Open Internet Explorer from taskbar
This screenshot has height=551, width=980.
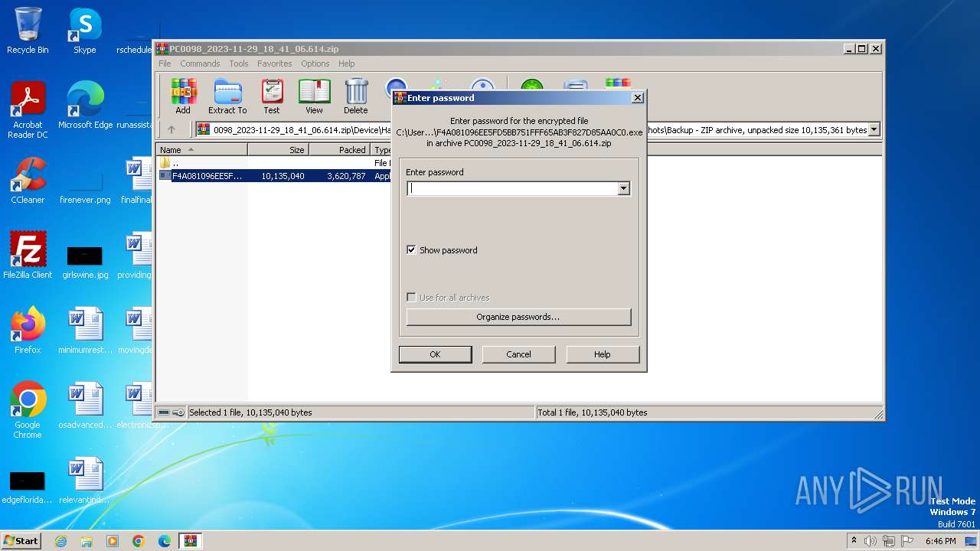60,541
